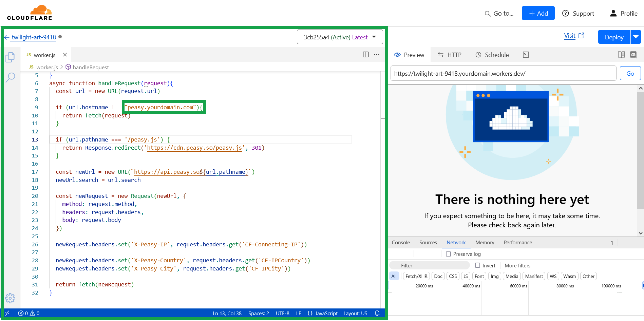The height and width of the screenshot is (321, 644).
Task: Open the More filters options
Action: click(517, 265)
